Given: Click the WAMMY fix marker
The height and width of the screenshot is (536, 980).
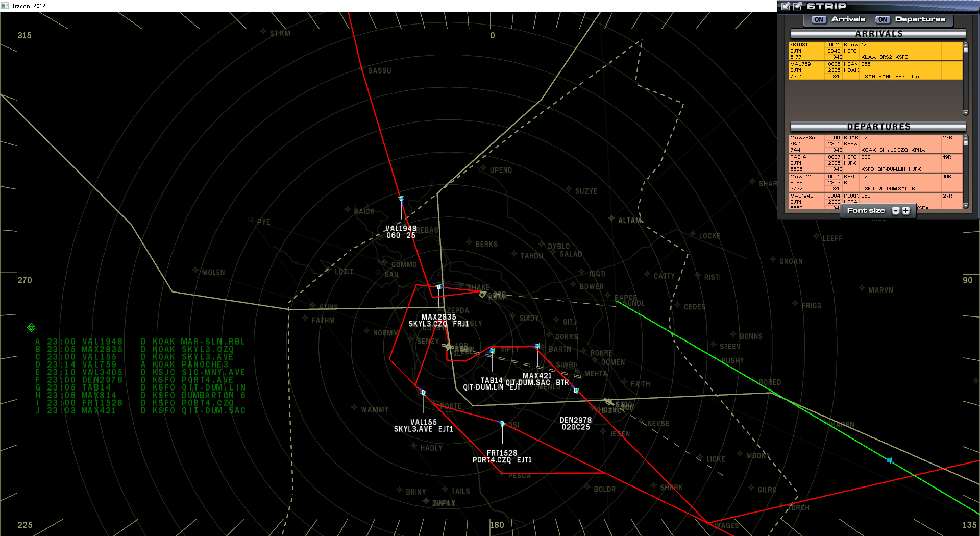Looking at the screenshot, I should pos(354,407).
